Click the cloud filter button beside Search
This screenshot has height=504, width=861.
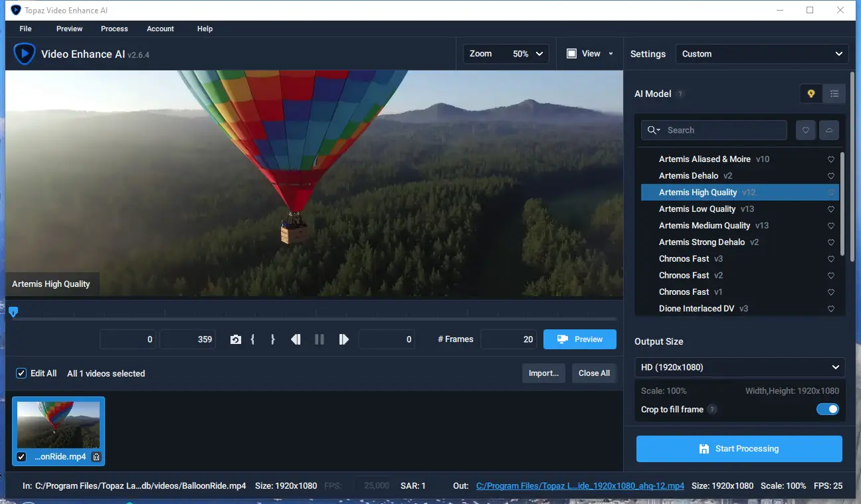(829, 130)
